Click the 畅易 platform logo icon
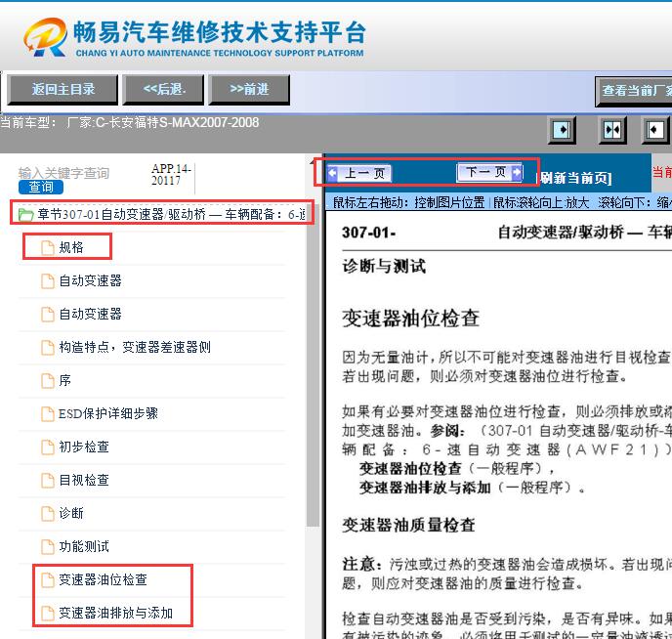Screen dimensions: 672x639 click(46, 37)
